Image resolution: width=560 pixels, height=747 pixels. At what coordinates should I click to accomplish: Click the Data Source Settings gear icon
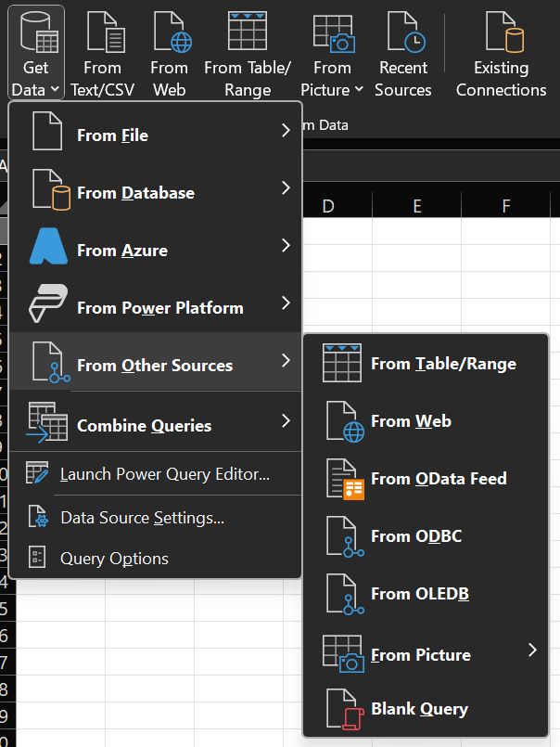click(38, 516)
